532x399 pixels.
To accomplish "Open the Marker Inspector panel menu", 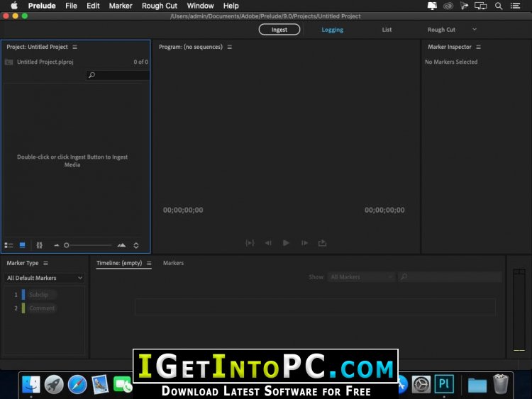I will (478, 47).
